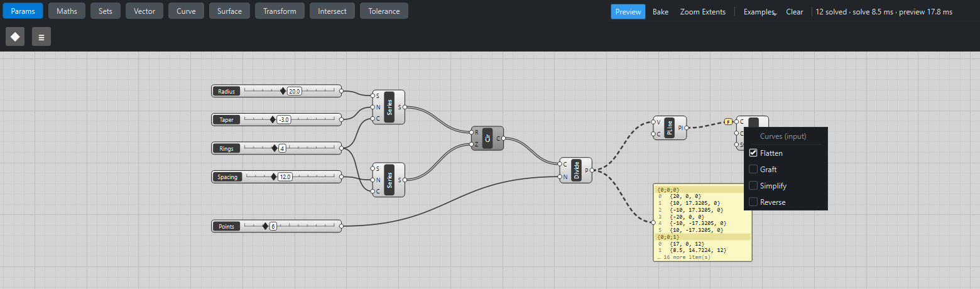Switch to the Surface tab
The width and height of the screenshot is (980, 289).
229,11
